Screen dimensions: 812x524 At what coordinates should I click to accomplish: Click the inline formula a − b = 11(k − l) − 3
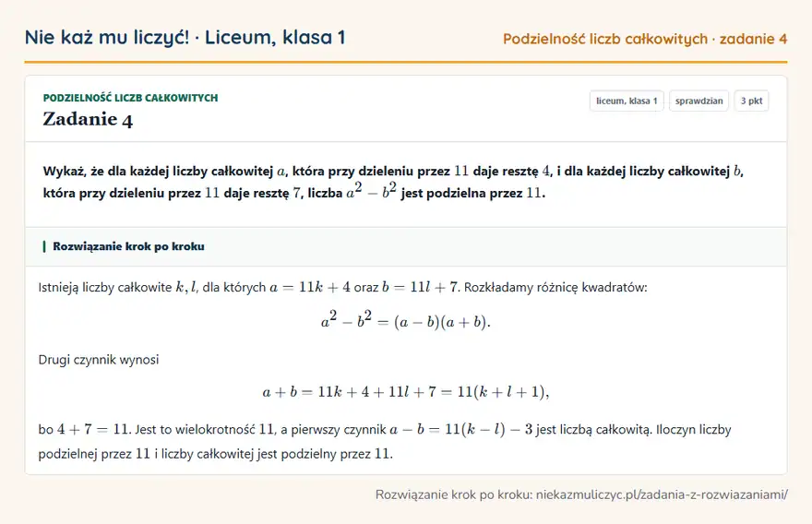coord(460,430)
